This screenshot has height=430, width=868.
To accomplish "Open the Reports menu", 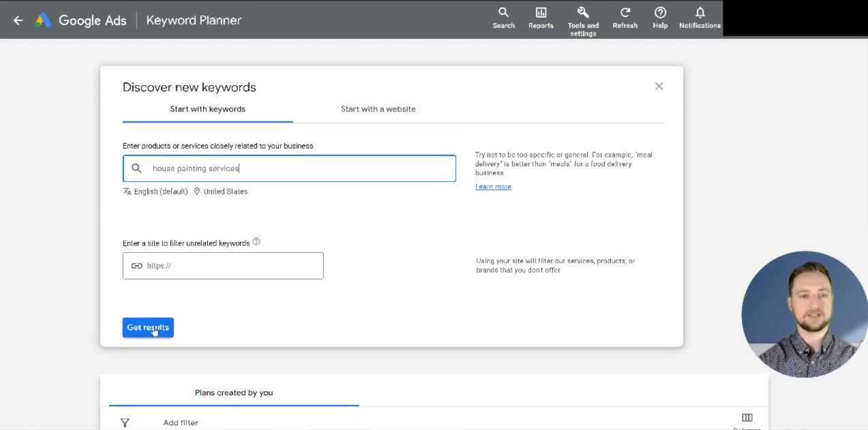I will pos(541,18).
